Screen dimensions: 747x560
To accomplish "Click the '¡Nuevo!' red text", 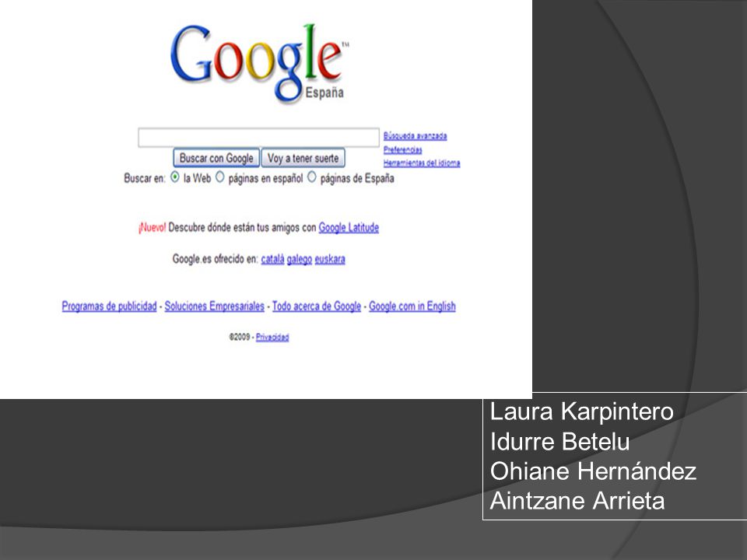I will pos(152,228).
